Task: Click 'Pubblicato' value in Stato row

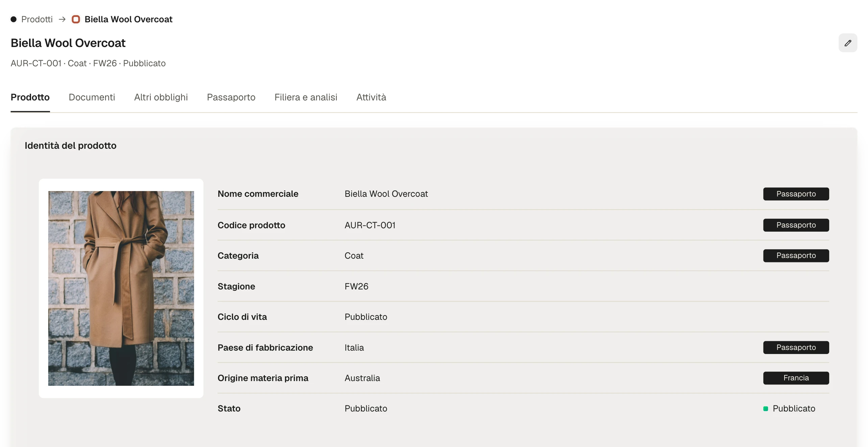Action: click(366, 408)
